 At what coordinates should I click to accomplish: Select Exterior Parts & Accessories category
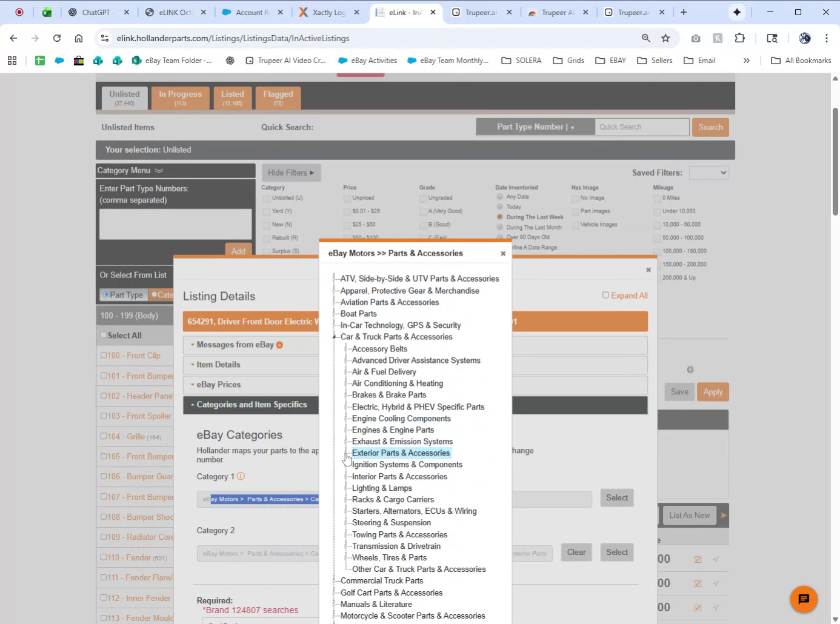click(401, 453)
